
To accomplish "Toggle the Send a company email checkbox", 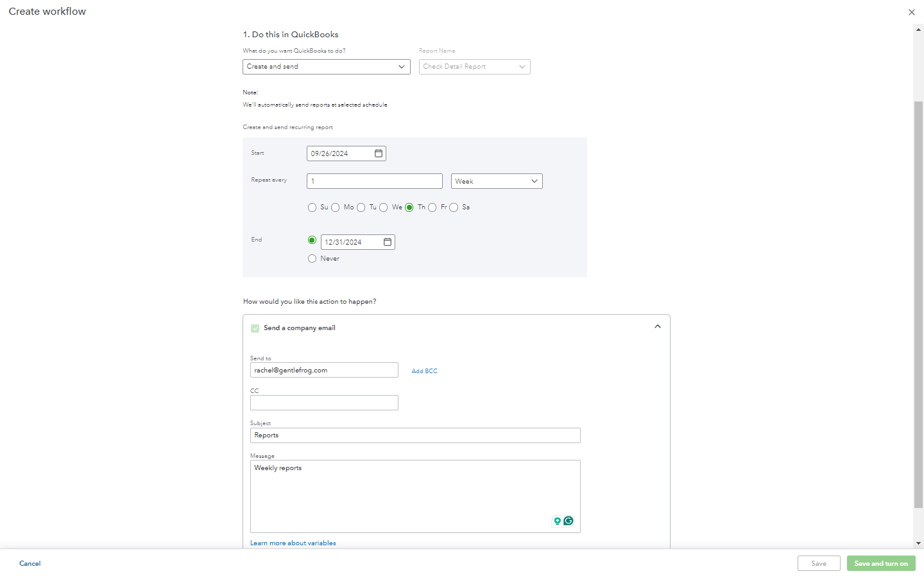I will [255, 328].
